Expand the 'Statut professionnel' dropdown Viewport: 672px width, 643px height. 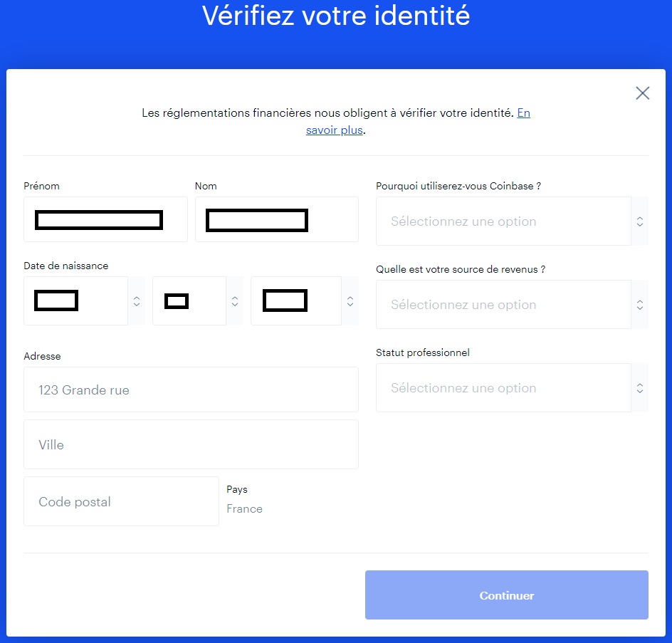click(504, 387)
